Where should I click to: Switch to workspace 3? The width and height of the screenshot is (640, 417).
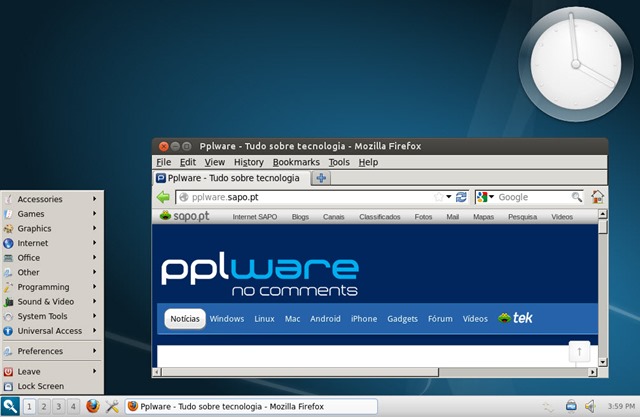click(59, 406)
